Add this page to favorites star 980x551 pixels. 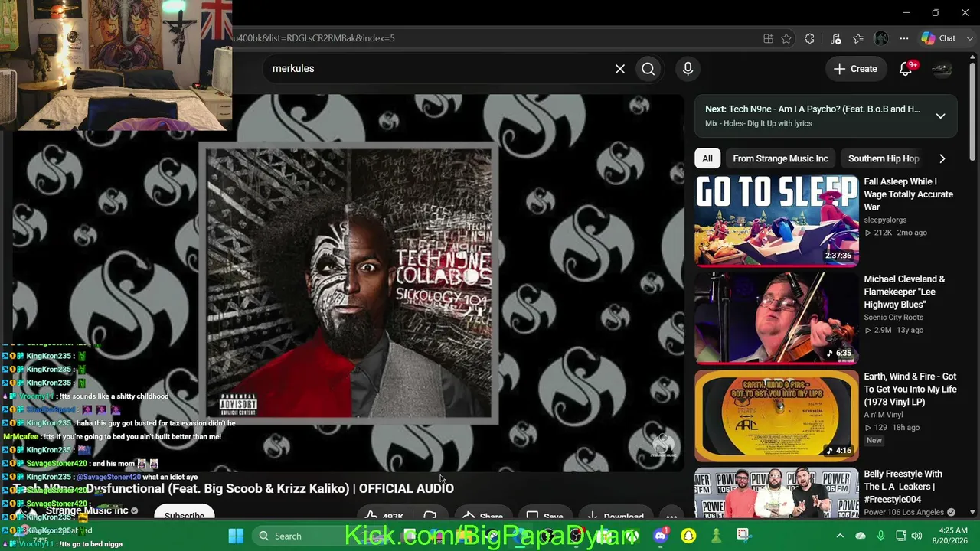(x=786, y=38)
